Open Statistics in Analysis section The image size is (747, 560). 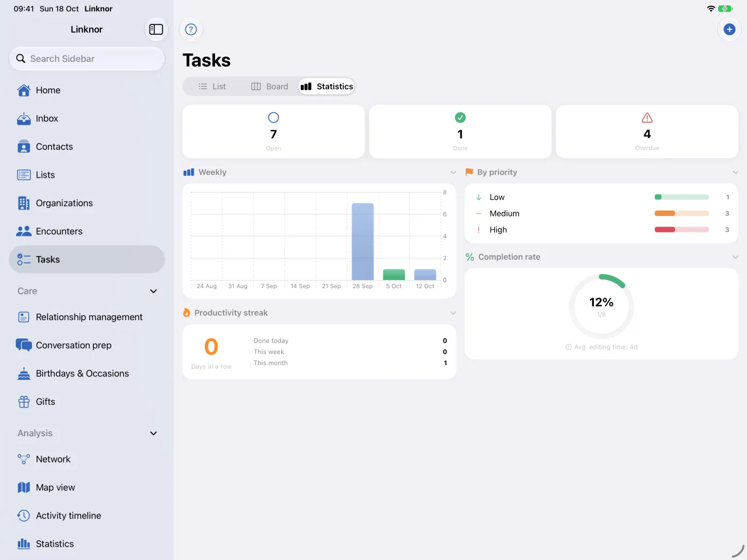[x=87, y=544]
